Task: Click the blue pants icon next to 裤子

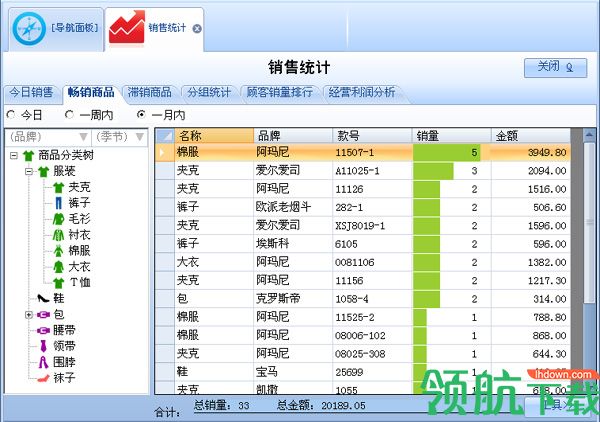Action: pyautogui.click(x=59, y=203)
